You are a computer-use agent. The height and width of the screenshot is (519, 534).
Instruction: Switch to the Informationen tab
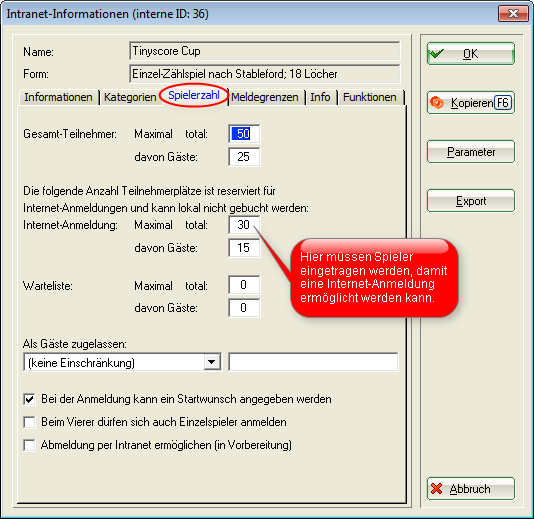click(58, 97)
